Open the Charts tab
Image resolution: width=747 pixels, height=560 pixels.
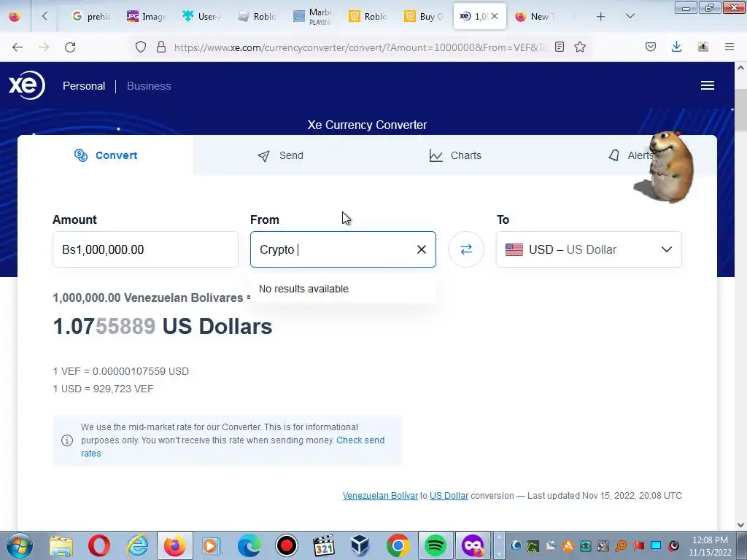coord(455,155)
